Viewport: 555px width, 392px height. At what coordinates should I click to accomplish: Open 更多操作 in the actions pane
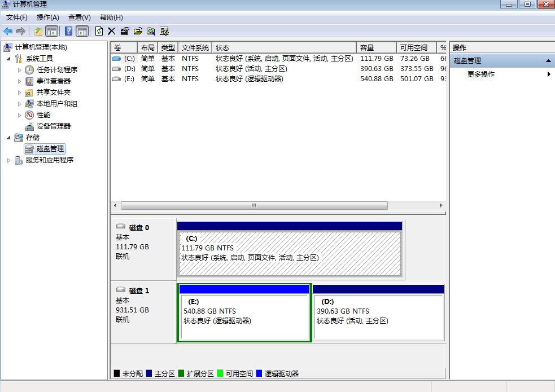(480, 74)
